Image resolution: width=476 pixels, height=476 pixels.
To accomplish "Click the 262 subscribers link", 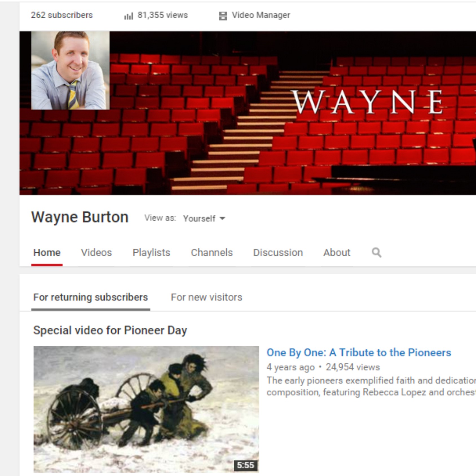I will (62, 15).
